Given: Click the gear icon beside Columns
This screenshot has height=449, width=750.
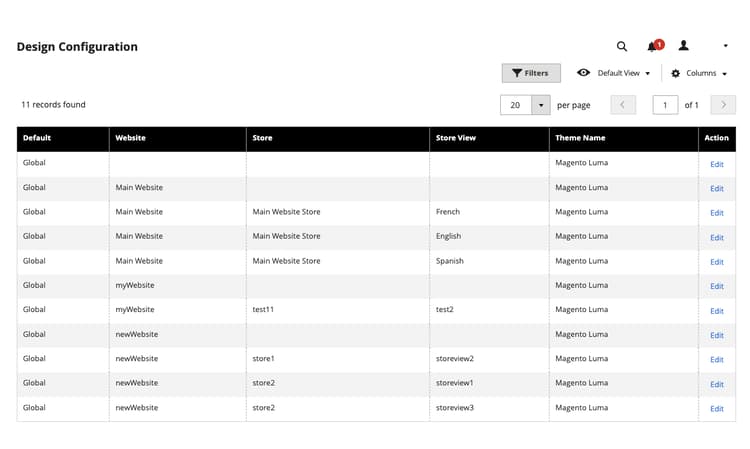Looking at the screenshot, I should click(675, 73).
